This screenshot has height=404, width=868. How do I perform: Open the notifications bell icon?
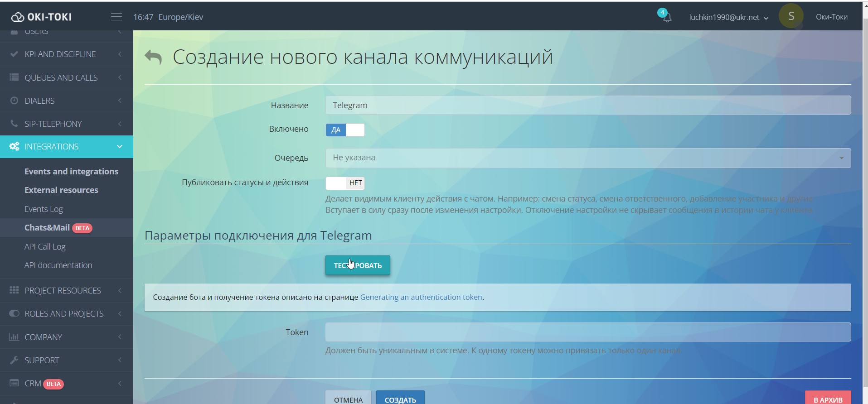(667, 18)
